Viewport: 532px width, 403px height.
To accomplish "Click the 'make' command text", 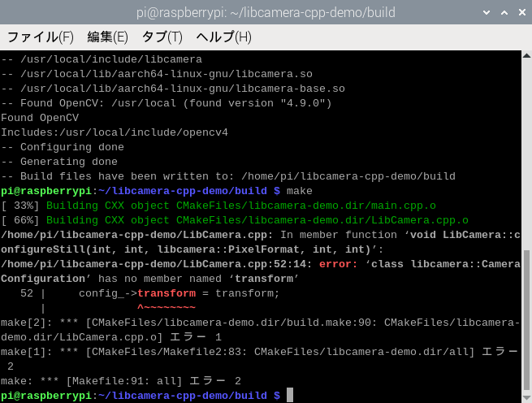I will 299,191.
